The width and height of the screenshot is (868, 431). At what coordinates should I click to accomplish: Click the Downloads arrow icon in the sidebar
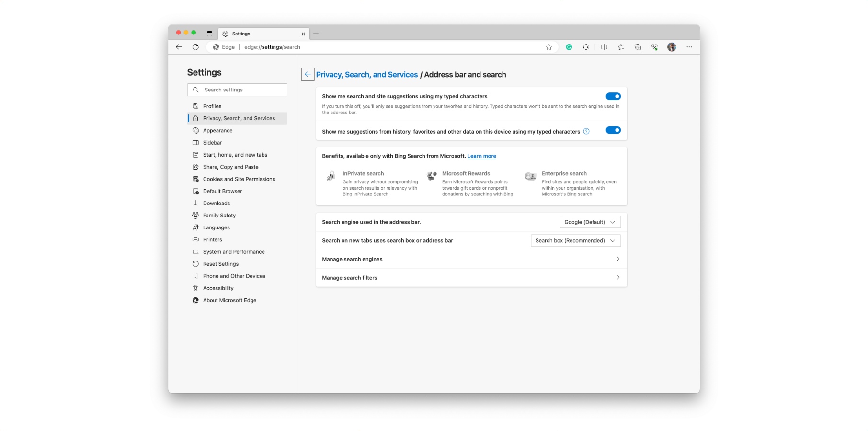195,203
